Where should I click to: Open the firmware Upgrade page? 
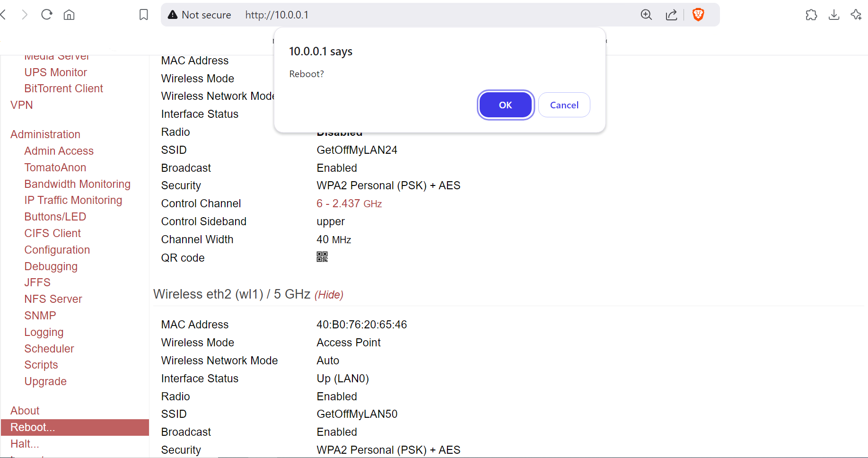tap(45, 381)
